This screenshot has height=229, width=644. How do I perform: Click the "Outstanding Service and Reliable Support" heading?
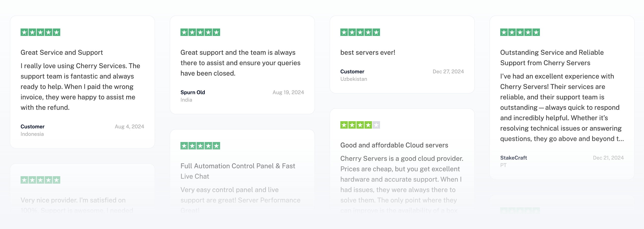click(552, 58)
